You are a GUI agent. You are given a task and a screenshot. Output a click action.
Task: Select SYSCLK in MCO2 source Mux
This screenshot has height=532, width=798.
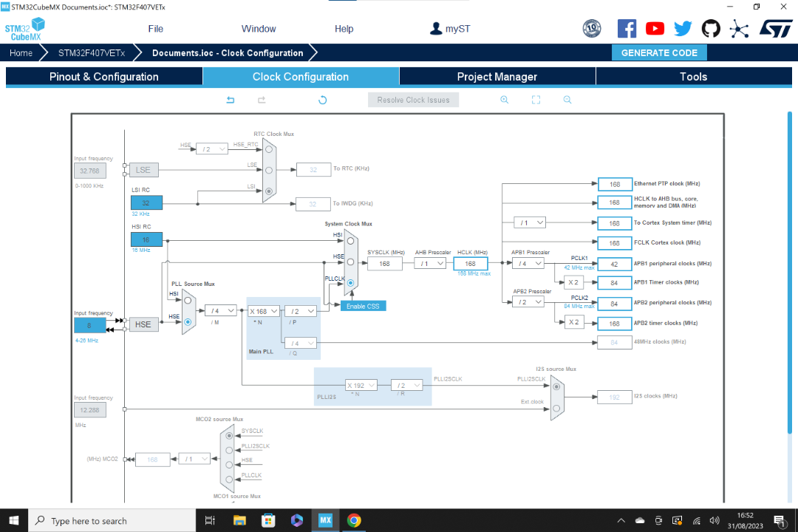[x=229, y=436]
